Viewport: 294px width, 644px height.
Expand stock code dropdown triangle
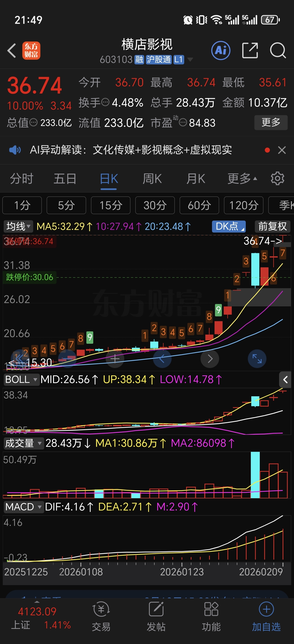pos(190,60)
